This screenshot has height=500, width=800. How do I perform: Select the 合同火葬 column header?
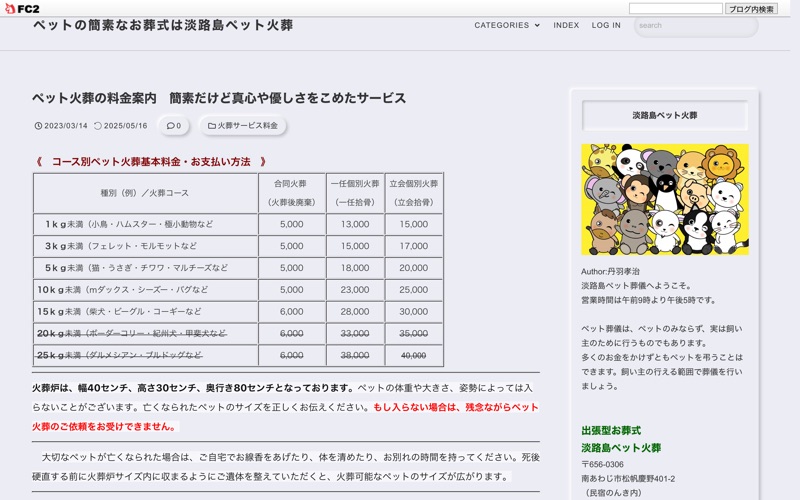[291, 193]
